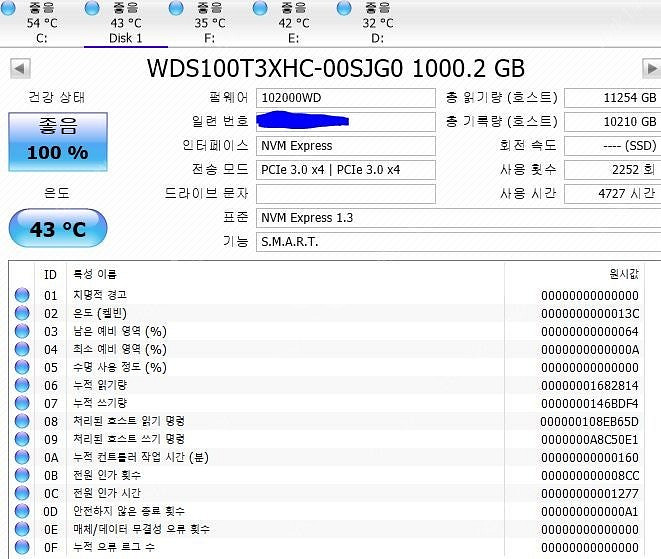Click rotation rate value ---- (SSD)
The height and width of the screenshot is (559, 661).
click(x=613, y=146)
